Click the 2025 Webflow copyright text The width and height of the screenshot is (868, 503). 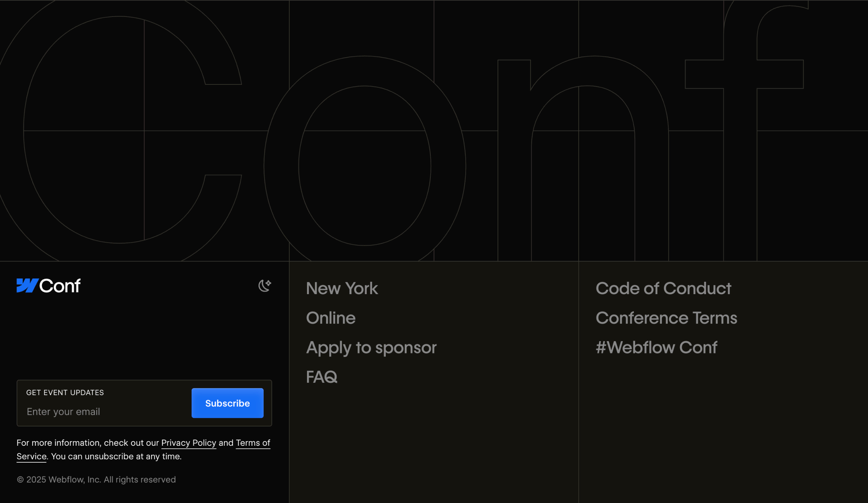(x=96, y=480)
